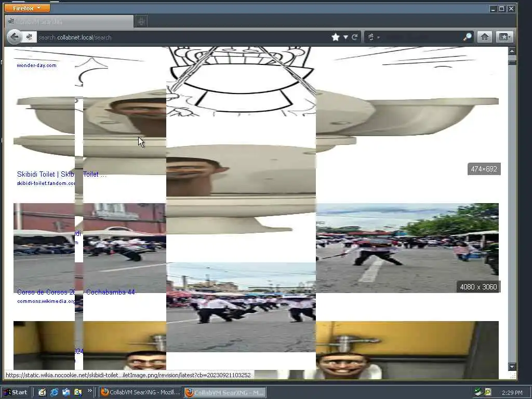This screenshot has width=532, height=399.
Task: Click the third quick launch icon
Action: tap(66, 392)
